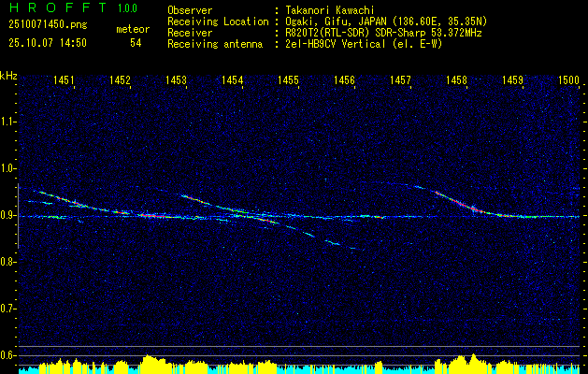
Task: Click the HROFFT title text
Action: click(x=58, y=7)
